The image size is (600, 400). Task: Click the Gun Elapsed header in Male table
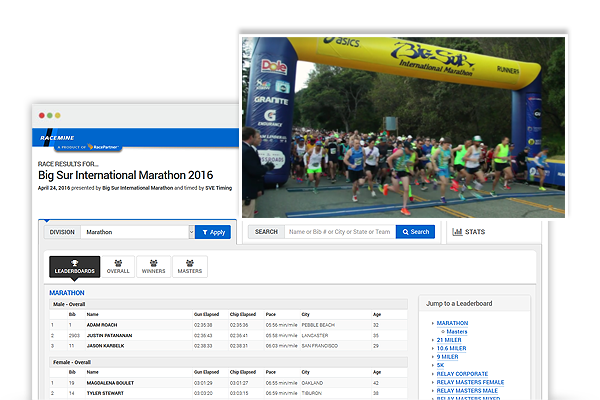tap(206, 314)
